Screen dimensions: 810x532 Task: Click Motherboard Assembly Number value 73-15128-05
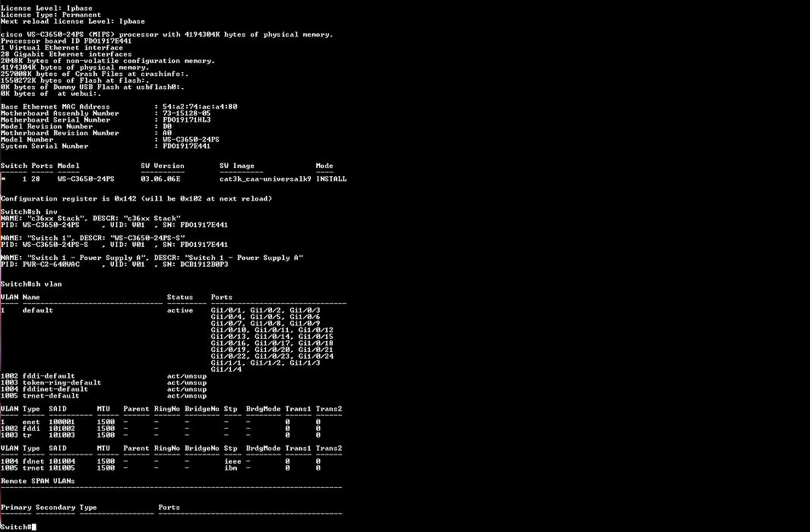186,114
